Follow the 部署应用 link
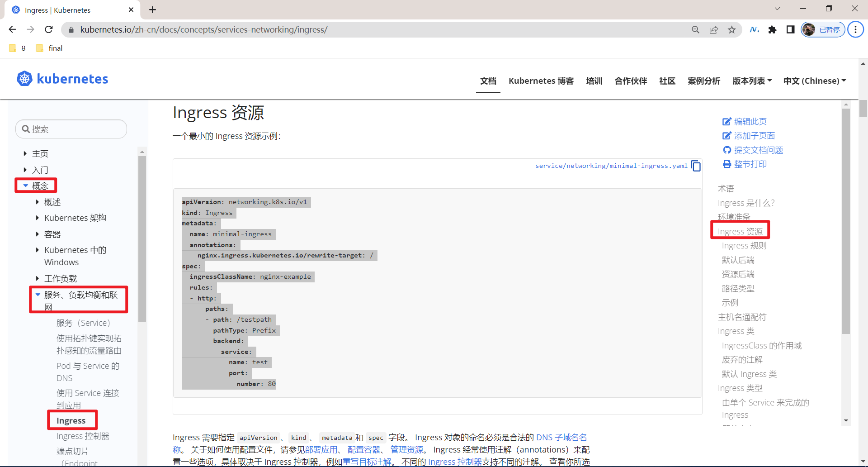868x467 pixels. (321, 449)
